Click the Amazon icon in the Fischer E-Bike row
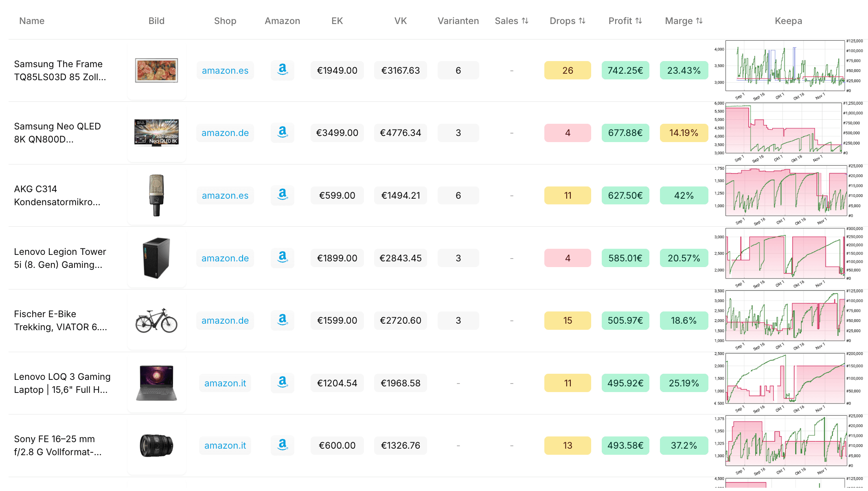Viewport: 868px width, 491px height. click(283, 320)
